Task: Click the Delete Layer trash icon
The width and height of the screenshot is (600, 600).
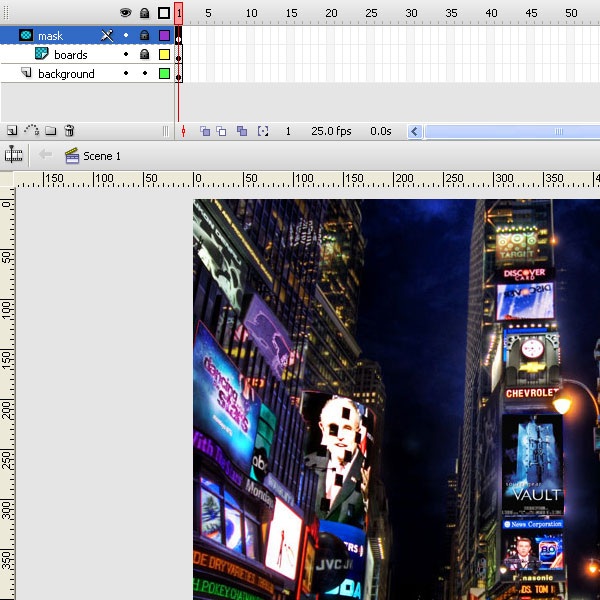Action: (69, 130)
